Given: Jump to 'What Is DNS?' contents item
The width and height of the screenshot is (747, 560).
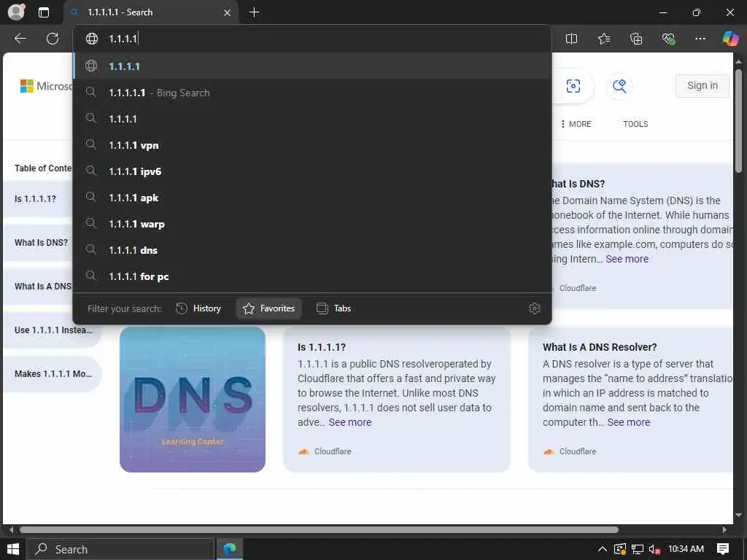Looking at the screenshot, I should click(x=38, y=242).
